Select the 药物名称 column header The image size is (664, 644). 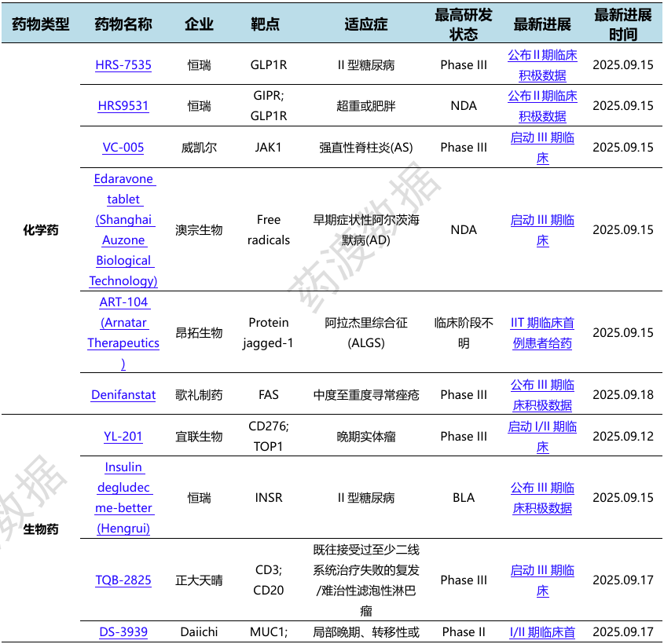click(x=123, y=24)
